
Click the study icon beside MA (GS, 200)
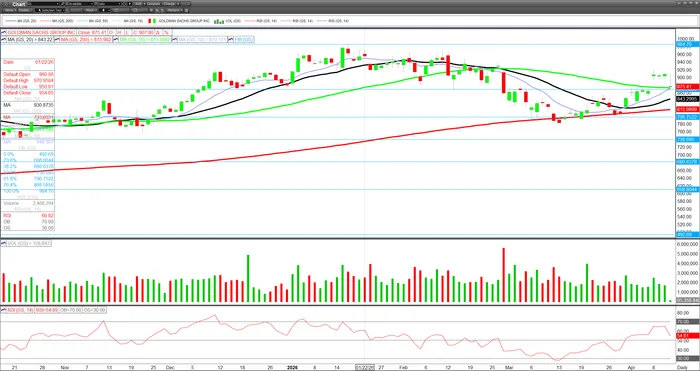[x=57, y=39]
